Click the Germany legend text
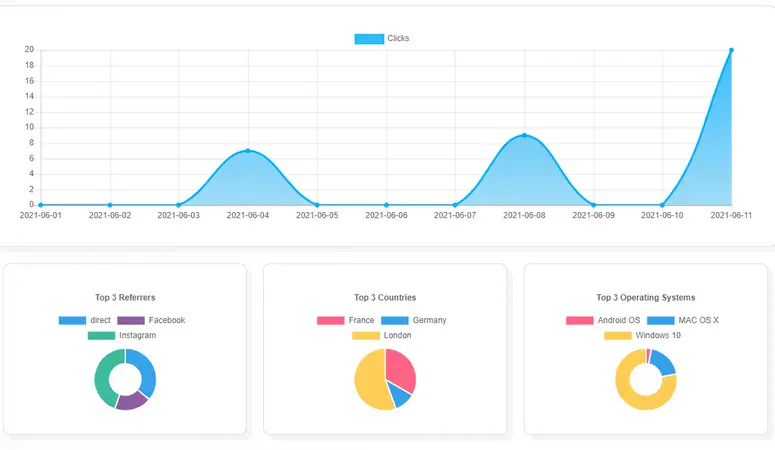Screen dimensions: 775x450 [x=430, y=320]
